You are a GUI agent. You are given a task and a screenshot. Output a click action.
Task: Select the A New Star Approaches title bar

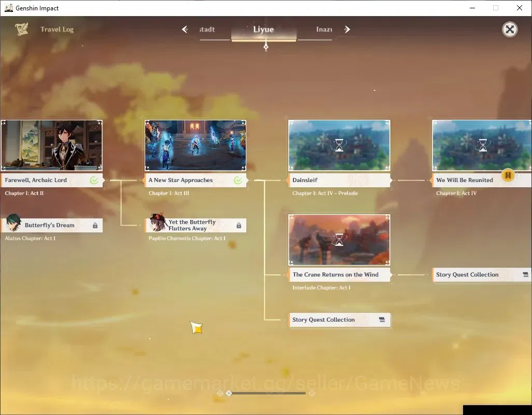pos(195,180)
